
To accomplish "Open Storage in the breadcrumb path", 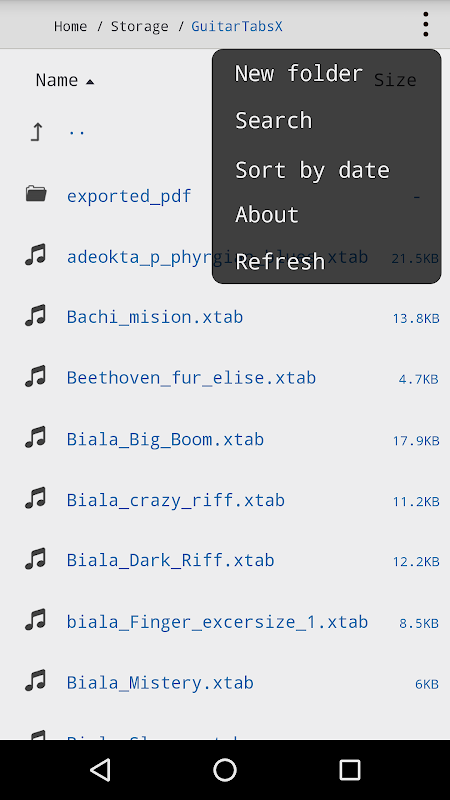I will (139, 26).
